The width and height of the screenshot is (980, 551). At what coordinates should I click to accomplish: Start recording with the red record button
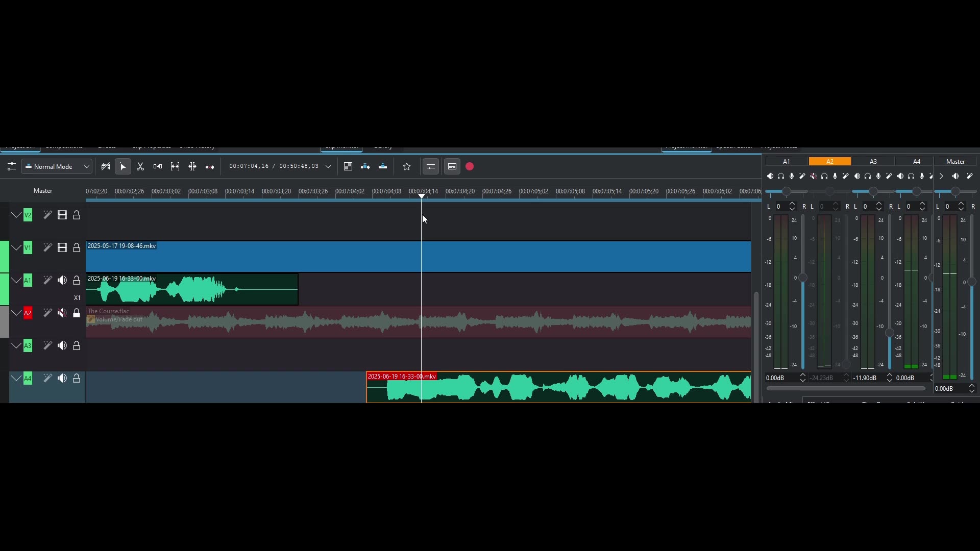click(470, 166)
